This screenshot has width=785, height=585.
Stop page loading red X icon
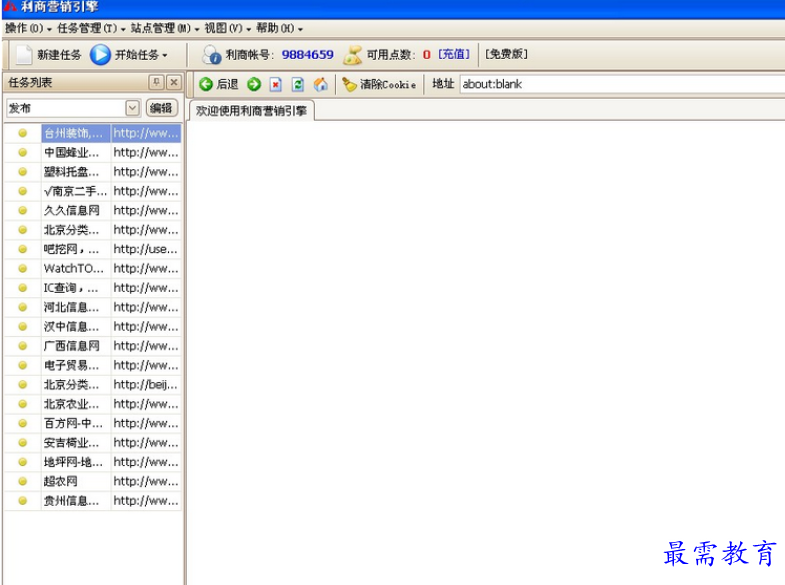click(275, 84)
